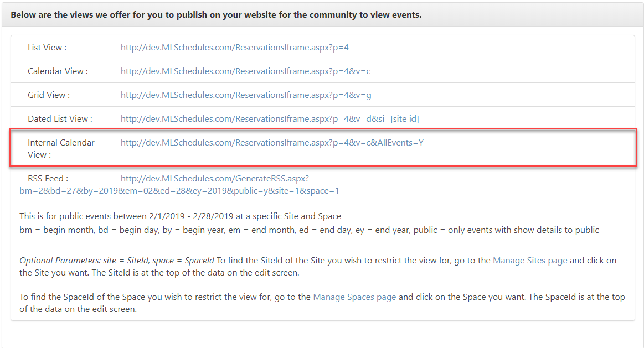
Task: Click the header text about views offered
Action: (216, 15)
